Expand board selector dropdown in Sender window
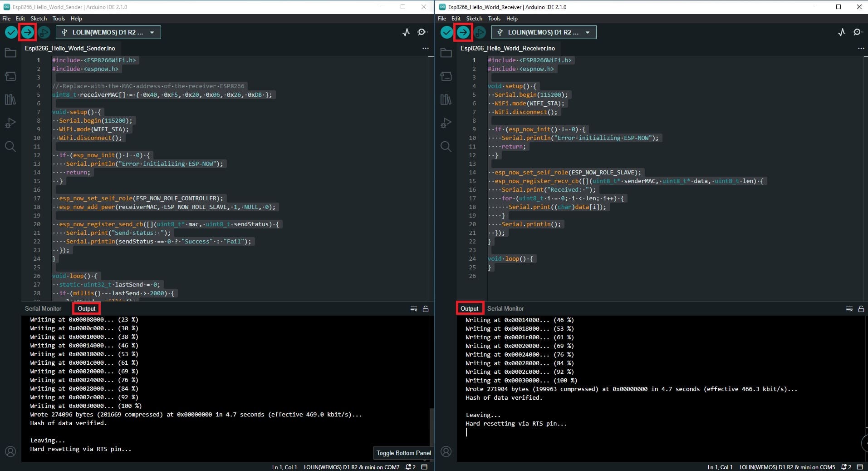The image size is (868, 471). (152, 33)
